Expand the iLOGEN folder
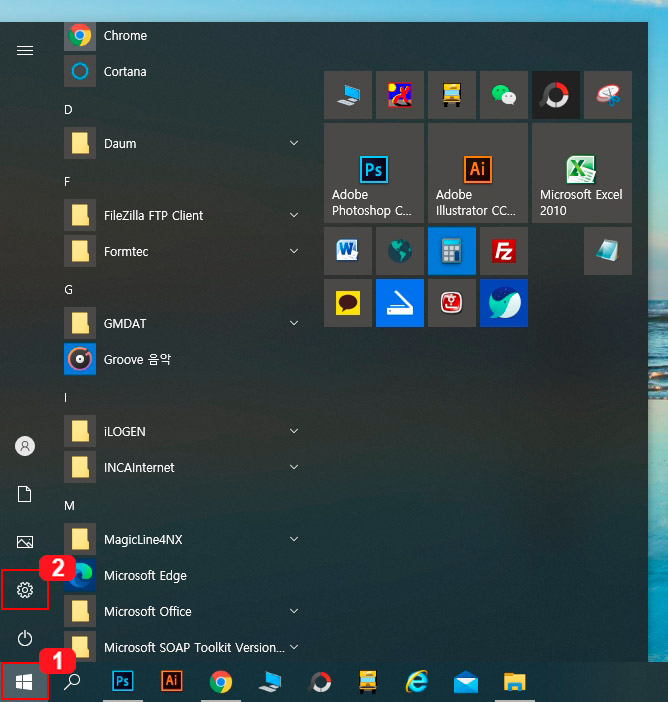Image resolution: width=668 pixels, height=702 pixels. [181, 431]
